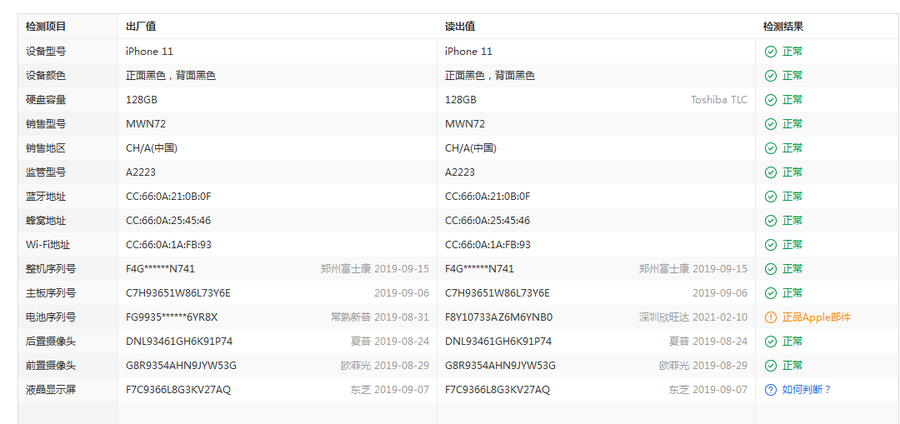Image resolution: width=900 pixels, height=424 pixels.
Task: Click the green check icon in 主板序列号 row
Action: pyautogui.click(x=770, y=293)
